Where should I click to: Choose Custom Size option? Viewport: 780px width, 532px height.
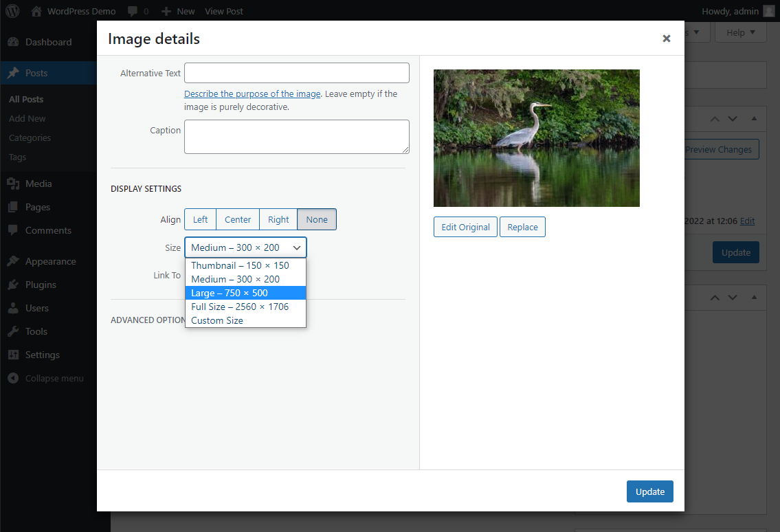click(x=245, y=320)
